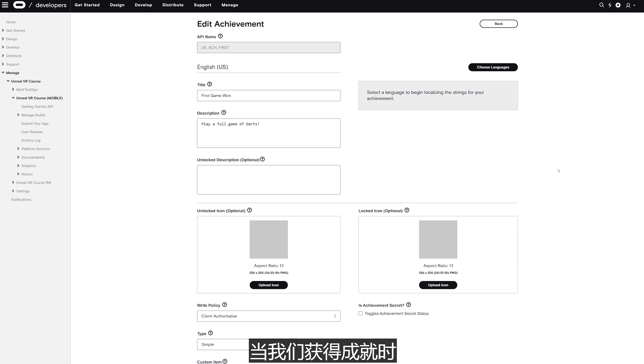This screenshot has height=364, width=644.
Task: Click the Oculus logo icon
Action: click(x=19, y=5)
